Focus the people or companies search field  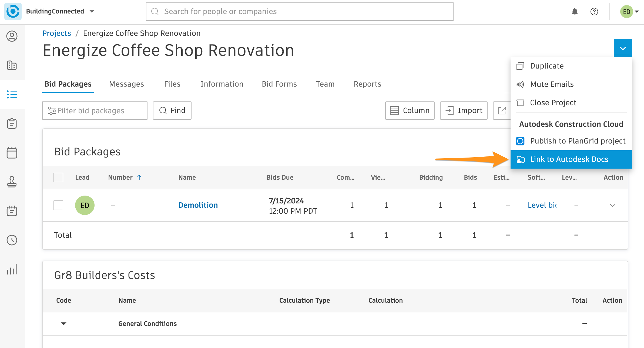(x=300, y=12)
